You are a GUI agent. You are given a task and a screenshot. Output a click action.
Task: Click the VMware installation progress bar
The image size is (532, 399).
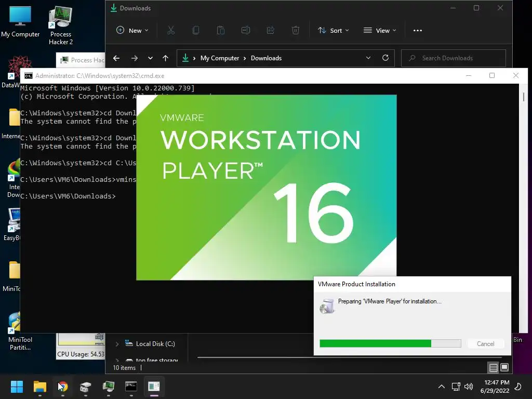[390, 343]
